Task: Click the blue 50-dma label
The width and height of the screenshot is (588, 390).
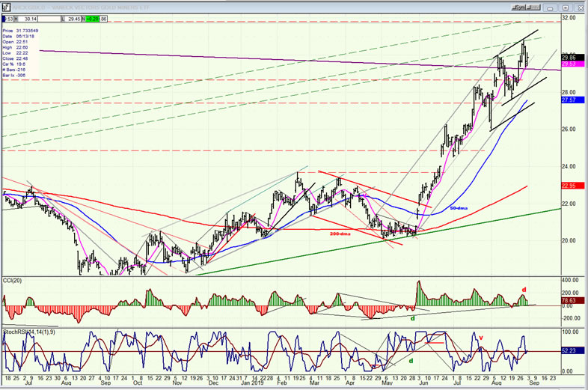Action: coord(459,208)
